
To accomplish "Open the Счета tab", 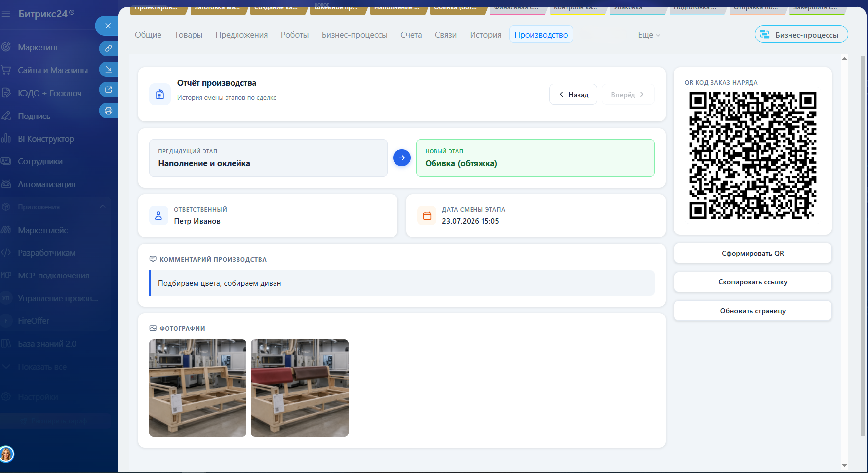I will pyautogui.click(x=411, y=35).
